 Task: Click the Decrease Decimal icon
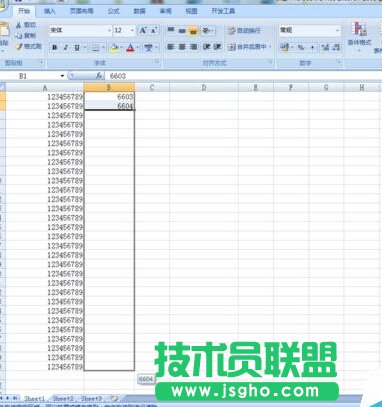tap(336, 48)
